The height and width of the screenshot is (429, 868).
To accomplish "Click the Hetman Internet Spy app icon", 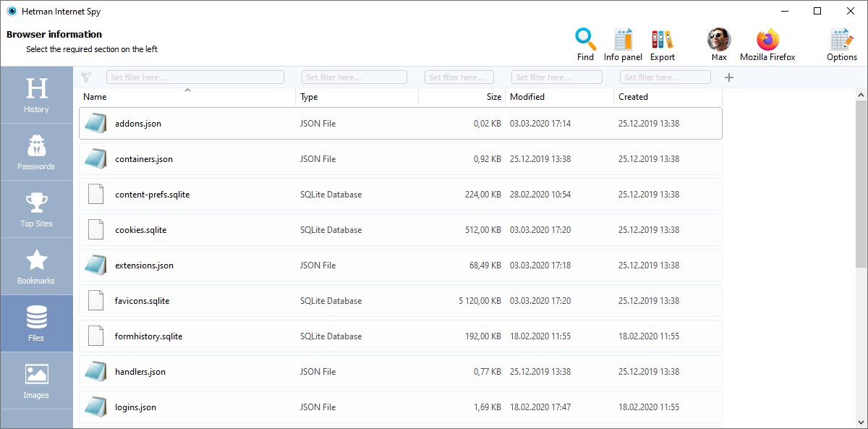I will point(12,11).
